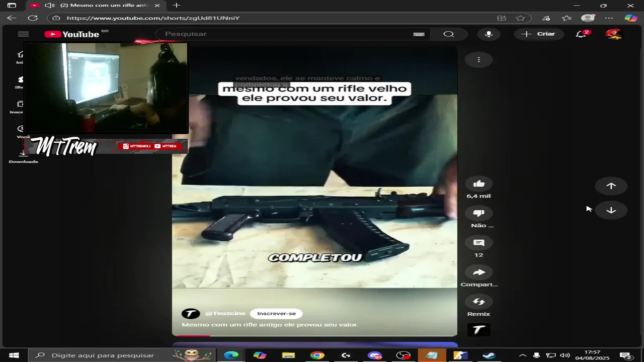
Task: Open the favorites list icon
Action: click(567, 18)
